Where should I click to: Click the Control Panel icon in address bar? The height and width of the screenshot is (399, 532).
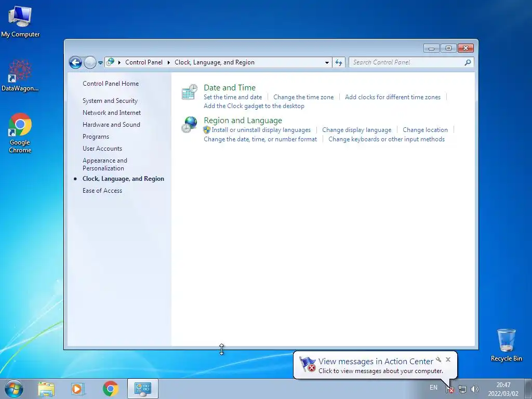point(110,62)
